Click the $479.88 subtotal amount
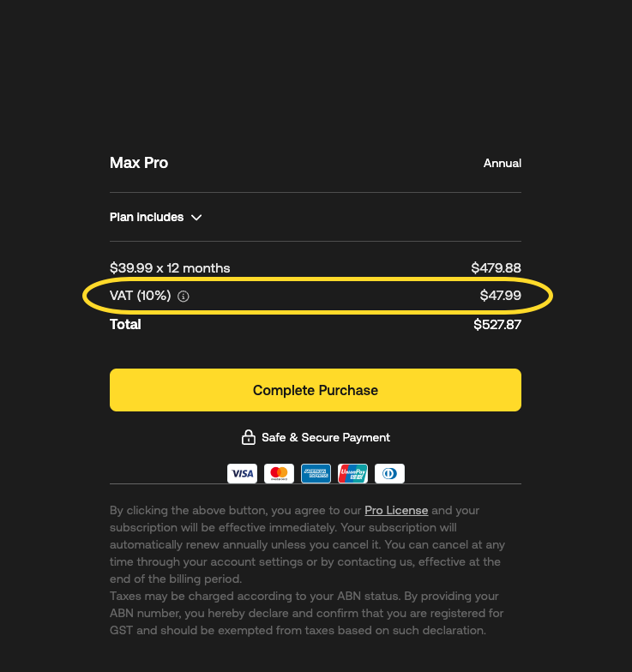Image resolution: width=632 pixels, height=672 pixels. [496, 268]
